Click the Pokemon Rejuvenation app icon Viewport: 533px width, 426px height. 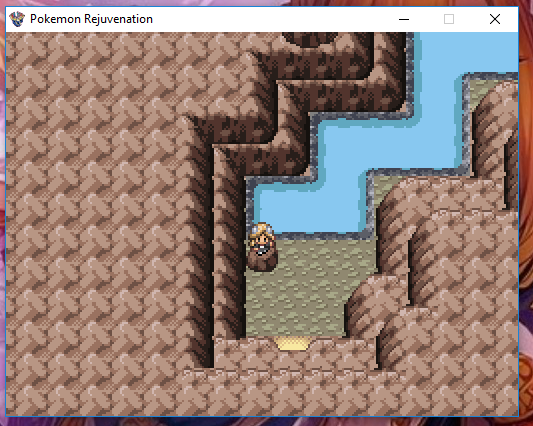(x=17, y=19)
